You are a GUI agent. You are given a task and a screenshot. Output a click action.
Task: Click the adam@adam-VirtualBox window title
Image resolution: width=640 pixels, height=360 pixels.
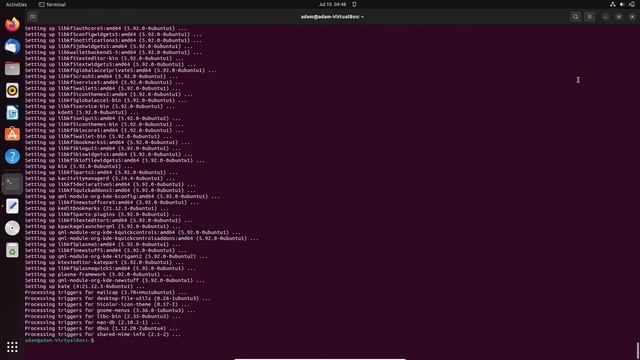[332, 17]
